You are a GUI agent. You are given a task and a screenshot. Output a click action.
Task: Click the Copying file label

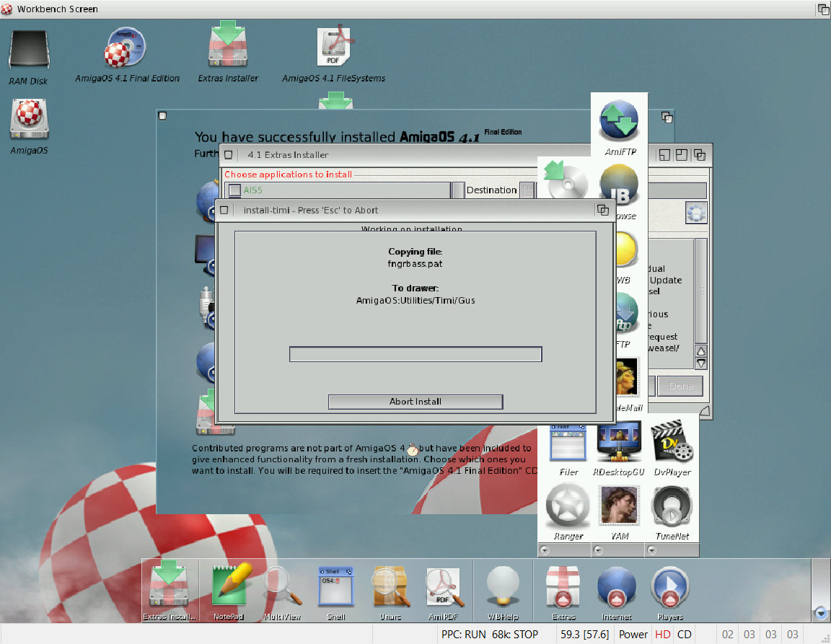point(415,252)
